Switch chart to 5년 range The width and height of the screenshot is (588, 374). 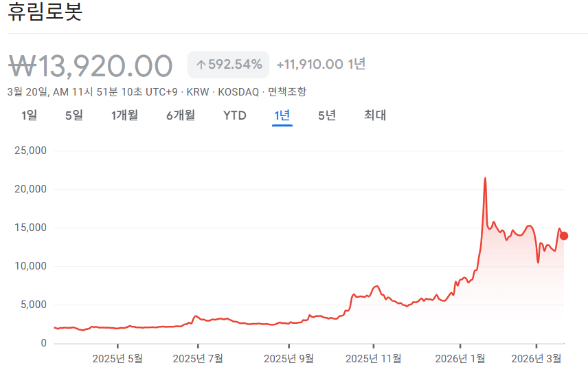pyautogui.click(x=327, y=115)
